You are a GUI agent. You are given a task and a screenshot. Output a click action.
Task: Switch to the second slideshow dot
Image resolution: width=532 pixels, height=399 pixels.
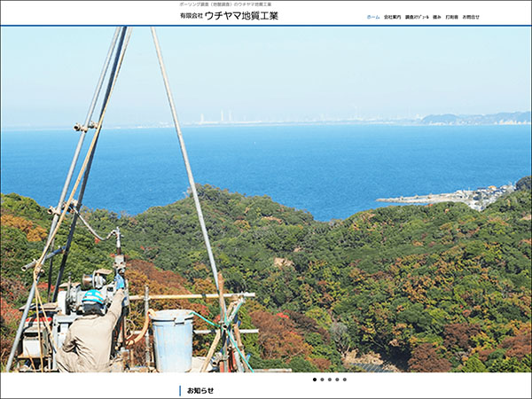[322, 379]
